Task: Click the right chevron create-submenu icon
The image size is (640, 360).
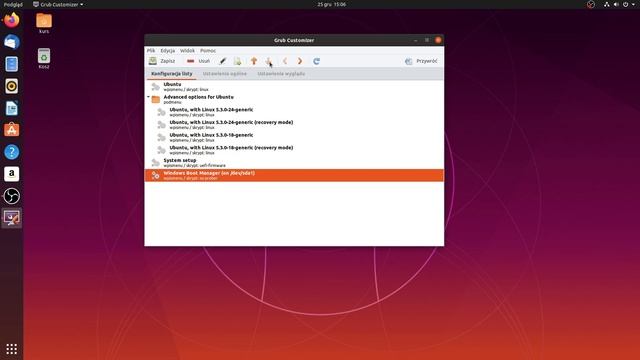Action: point(300,61)
